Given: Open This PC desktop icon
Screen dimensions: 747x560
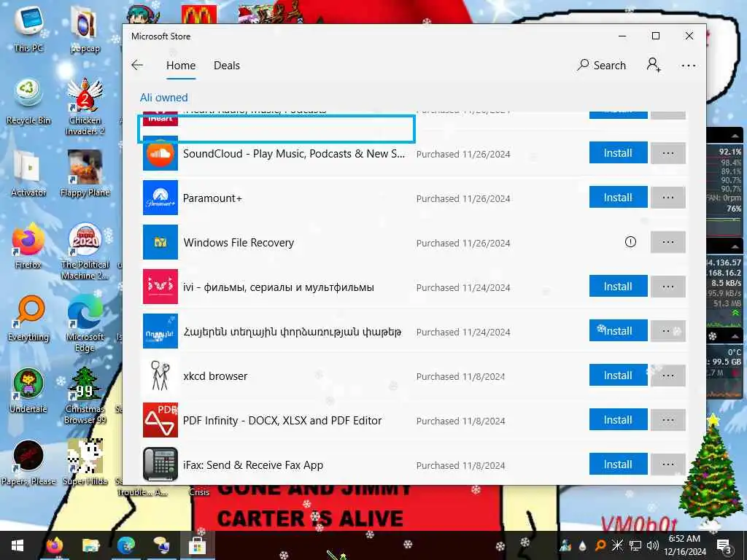Looking at the screenshot, I should [x=28, y=29].
